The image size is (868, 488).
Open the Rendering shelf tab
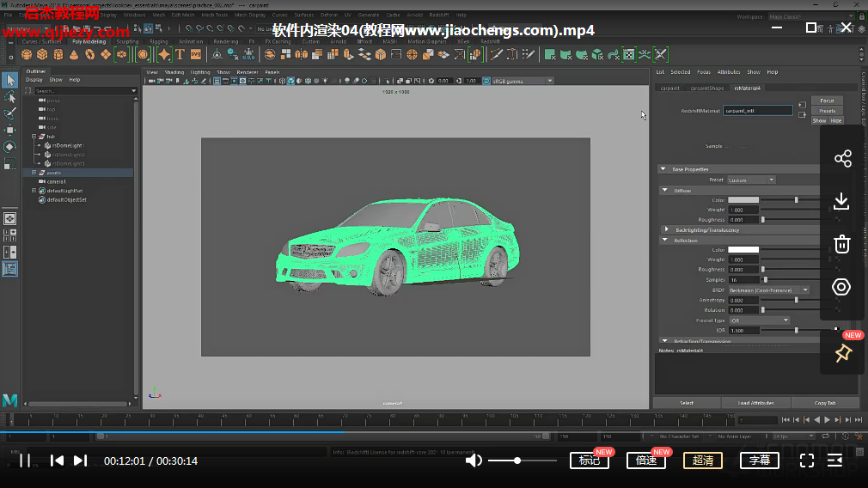[226, 41]
